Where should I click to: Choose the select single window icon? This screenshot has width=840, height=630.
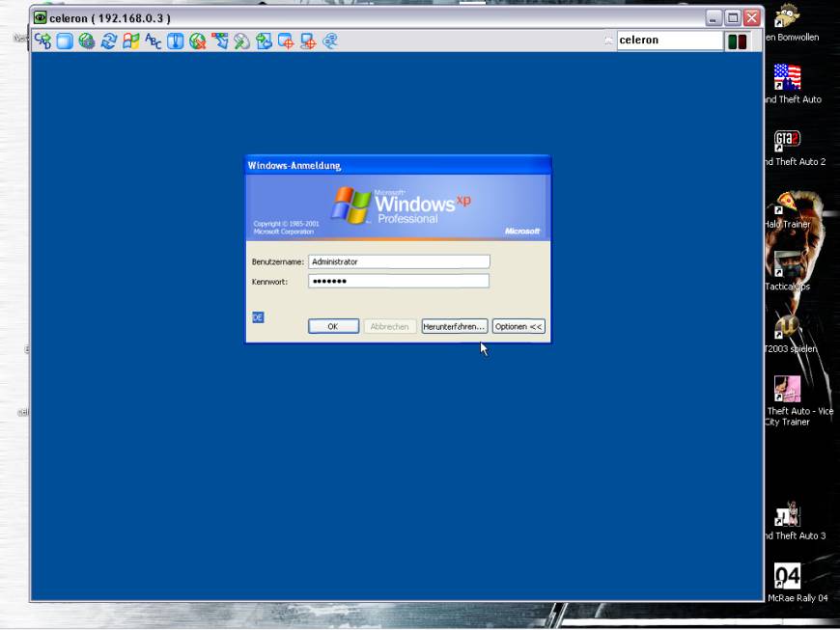point(286,41)
